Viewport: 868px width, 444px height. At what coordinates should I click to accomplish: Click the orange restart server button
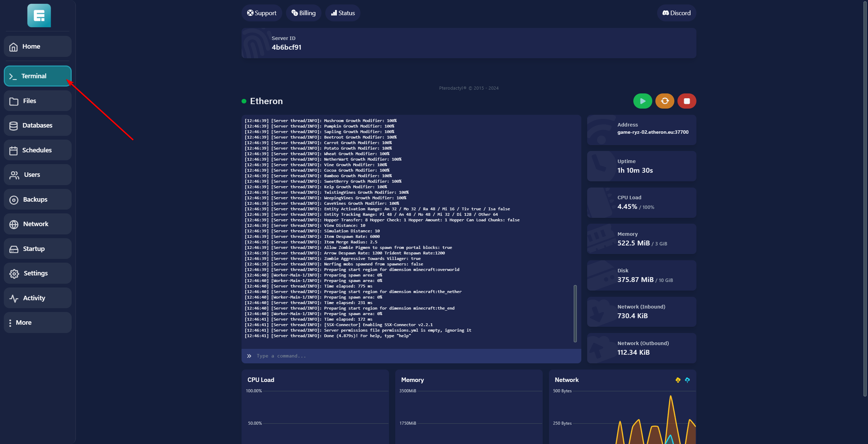click(665, 101)
